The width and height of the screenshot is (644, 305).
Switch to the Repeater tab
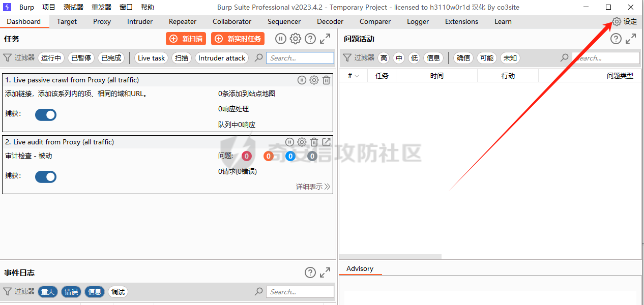[x=183, y=21]
